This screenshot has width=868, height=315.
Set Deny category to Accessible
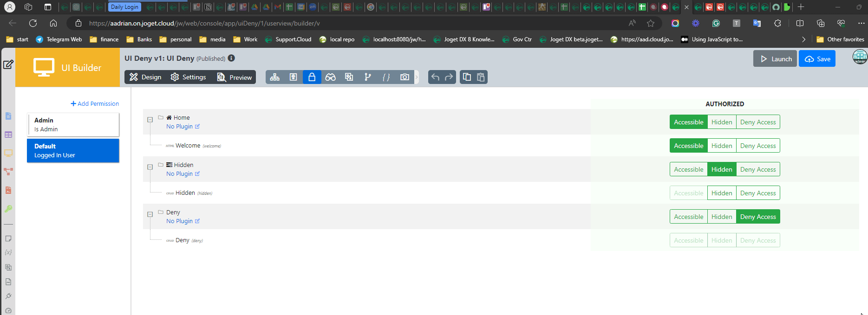tap(688, 217)
